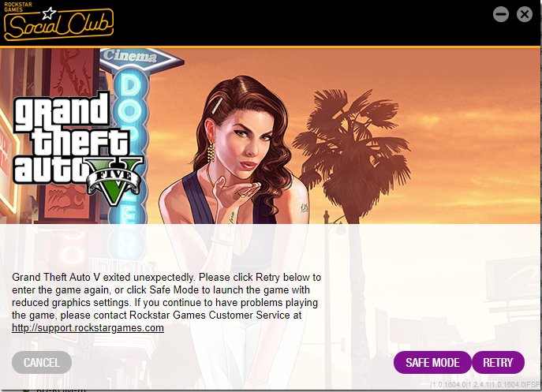The height and width of the screenshot is (392, 542).
Task: Click the Cancel button
Action: (42, 363)
